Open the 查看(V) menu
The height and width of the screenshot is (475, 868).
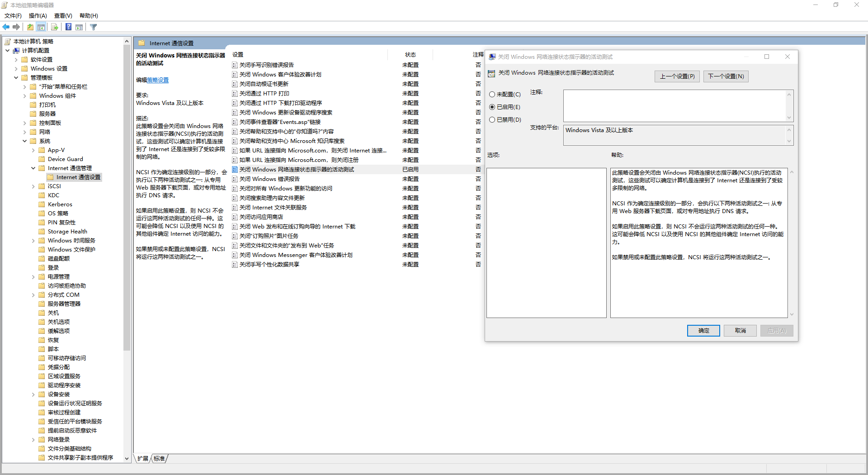coord(62,15)
